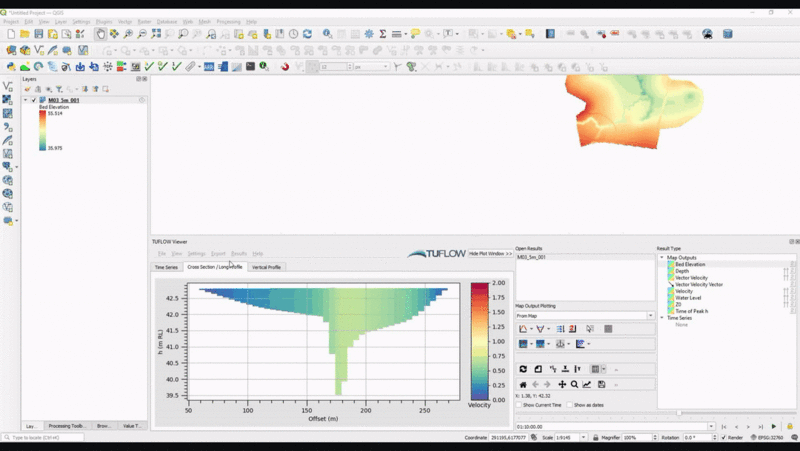Click the refresh plot icon in TUFLOW viewer
The image size is (800, 451).
522,369
